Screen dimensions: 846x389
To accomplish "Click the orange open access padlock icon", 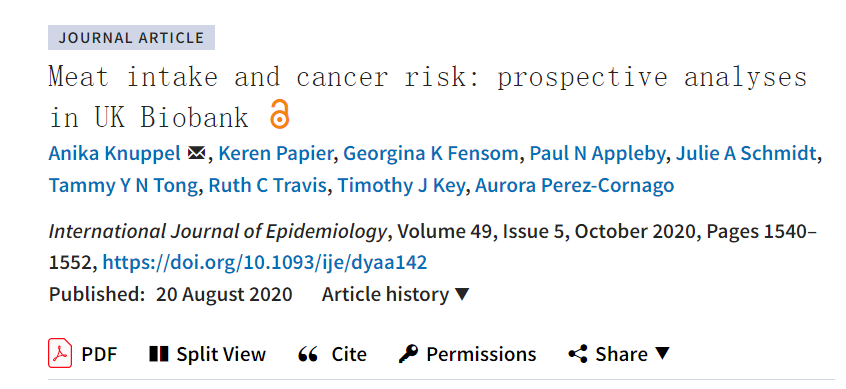I will tap(279, 114).
